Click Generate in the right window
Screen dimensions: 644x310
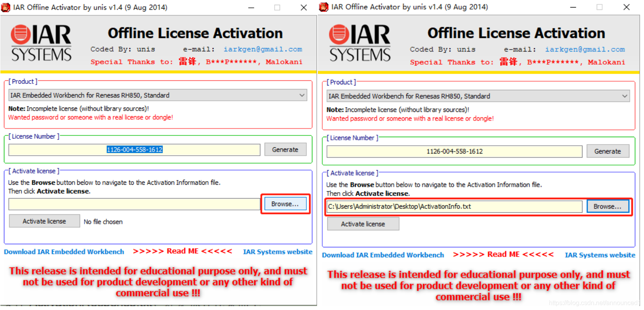pyautogui.click(x=608, y=151)
